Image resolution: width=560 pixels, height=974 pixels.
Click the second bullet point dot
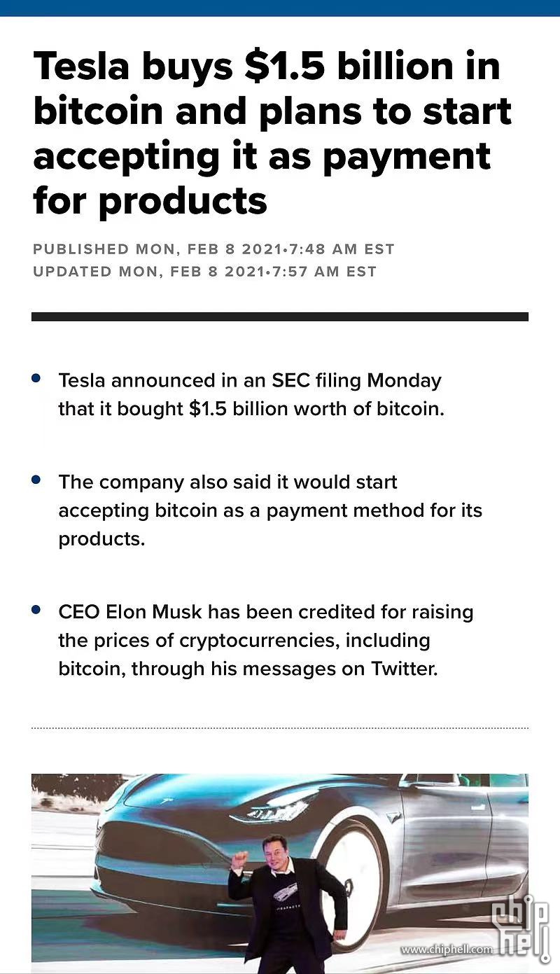(x=36, y=480)
